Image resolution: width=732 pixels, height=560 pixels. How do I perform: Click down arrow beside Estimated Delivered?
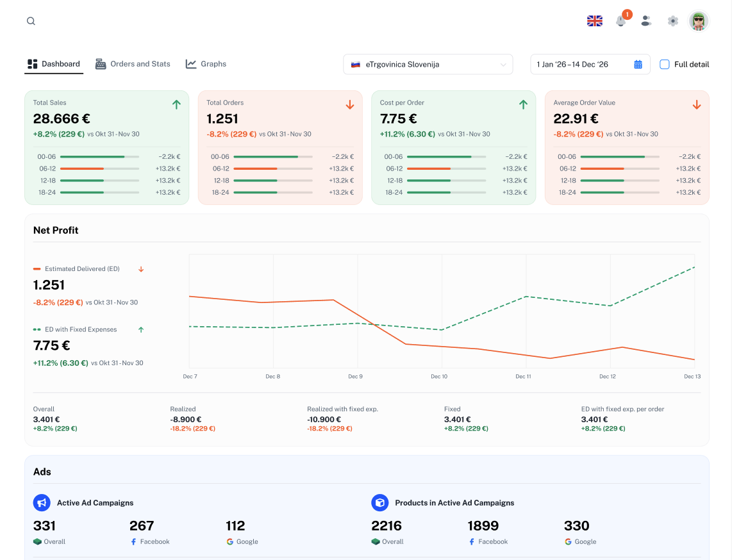tap(141, 269)
